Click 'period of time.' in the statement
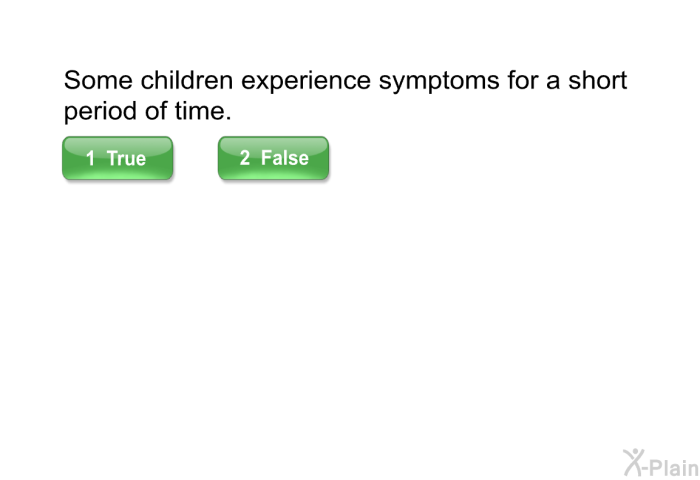This screenshot has width=700, height=480. click(x=148, y=111)
